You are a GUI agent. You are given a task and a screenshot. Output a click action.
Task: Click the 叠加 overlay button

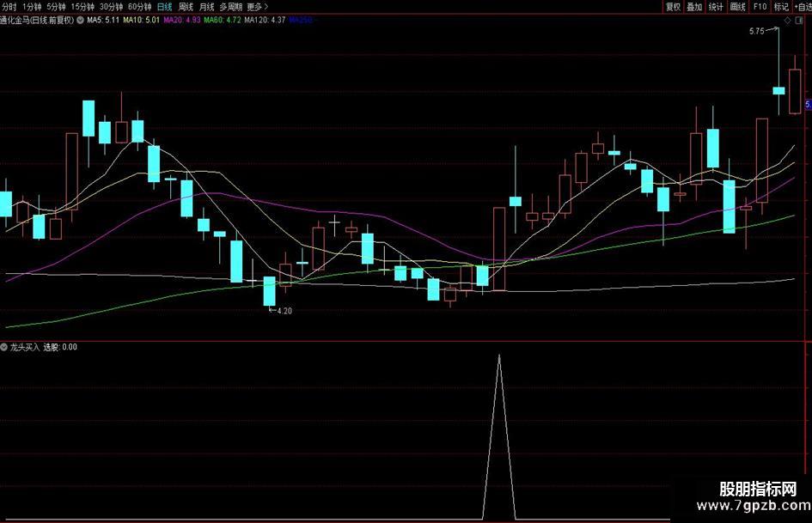tap(694, 7)
